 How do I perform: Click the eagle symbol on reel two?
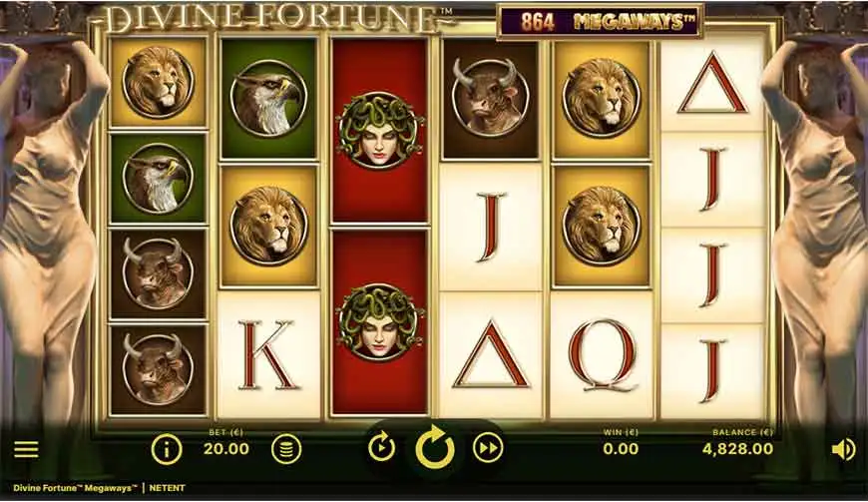click(x=268, y=98)
